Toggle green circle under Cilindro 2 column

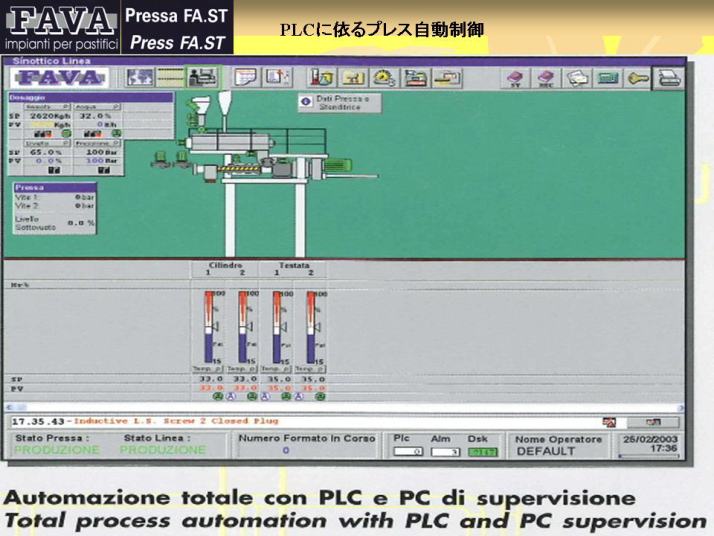(x=251, y=397)
